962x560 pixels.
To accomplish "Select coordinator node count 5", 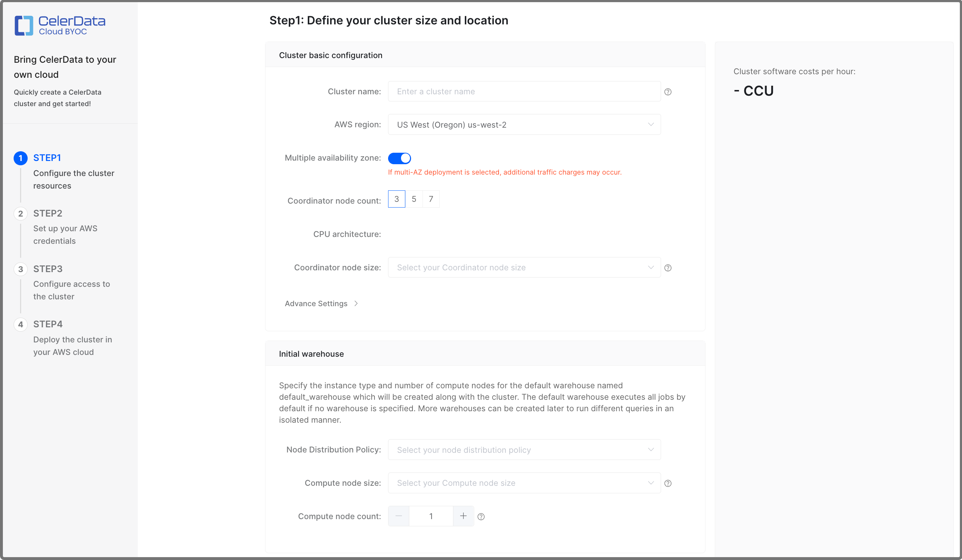I will [x=414, y=199].
